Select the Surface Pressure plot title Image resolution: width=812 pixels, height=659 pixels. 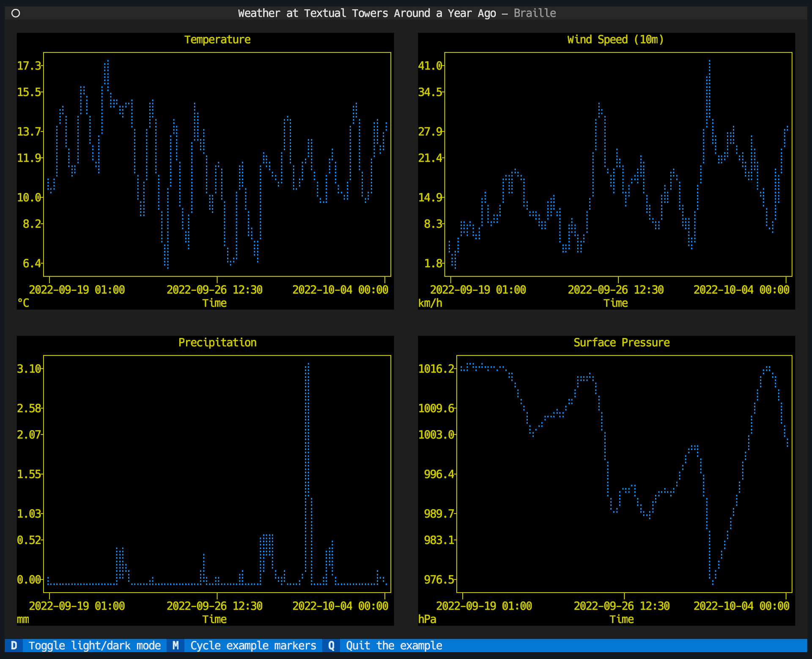click(x=621, y=343)
